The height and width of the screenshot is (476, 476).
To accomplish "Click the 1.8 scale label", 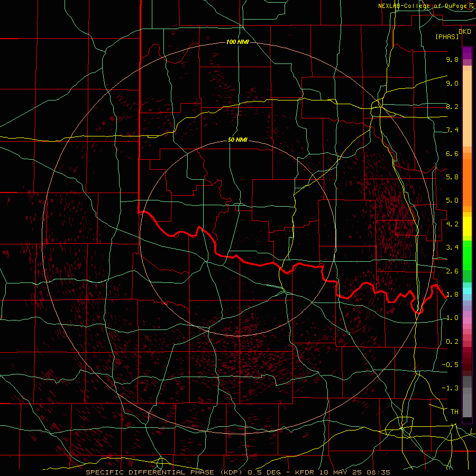I will pyautogui.click(x=452, y=295).
